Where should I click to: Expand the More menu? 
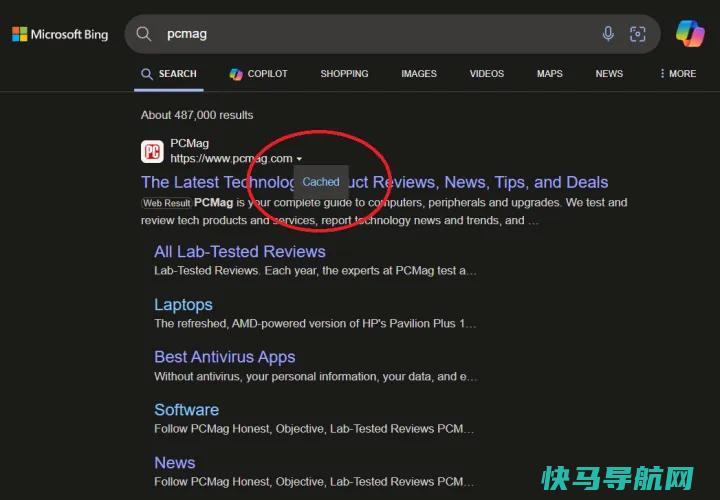pos(678,74)
